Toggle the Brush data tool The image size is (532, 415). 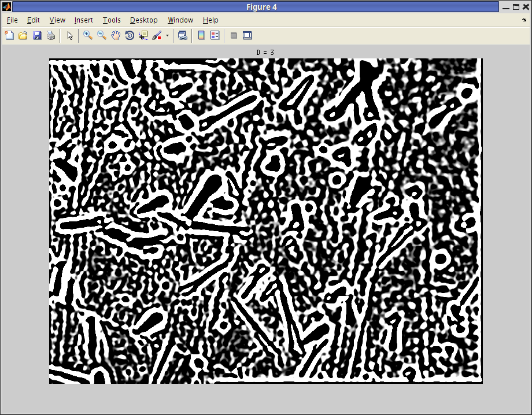click(157, 35)
